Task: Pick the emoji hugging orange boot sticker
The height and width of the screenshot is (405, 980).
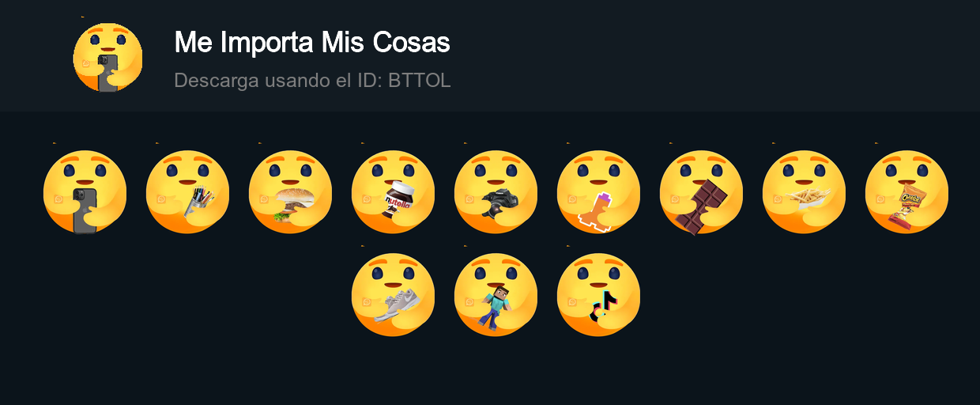Action: coord(598,192)
